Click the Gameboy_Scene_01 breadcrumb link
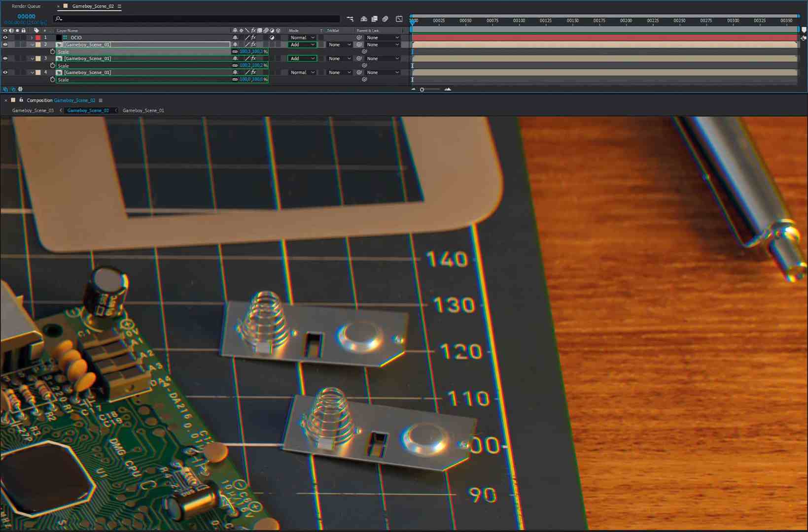The width and height of the screenshot is (808, 532). click(x=143, y=110)
